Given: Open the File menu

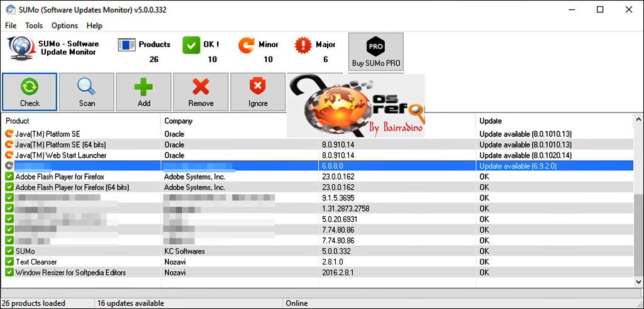Looking at the screenshot, I should pyautogui.click(x=11, y=26).
